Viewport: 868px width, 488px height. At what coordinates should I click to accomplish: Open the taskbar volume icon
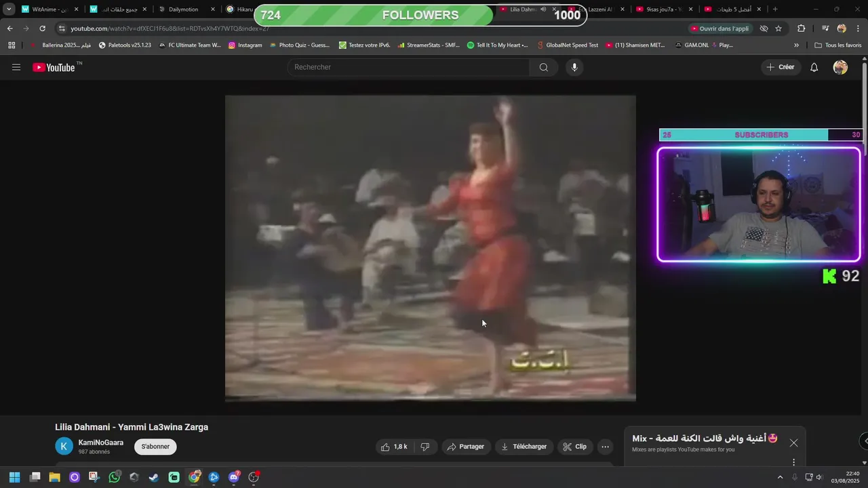(819, 477)
